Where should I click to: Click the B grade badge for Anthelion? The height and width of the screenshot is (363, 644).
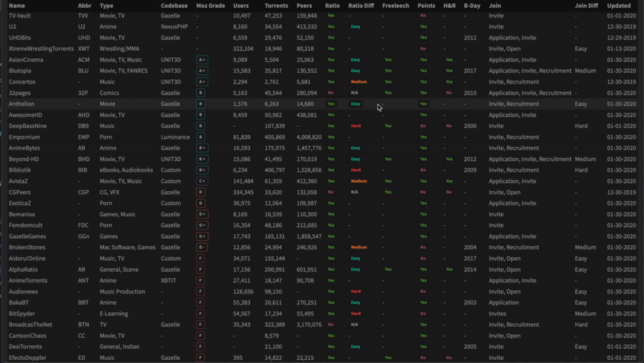(x=200, y=104)
